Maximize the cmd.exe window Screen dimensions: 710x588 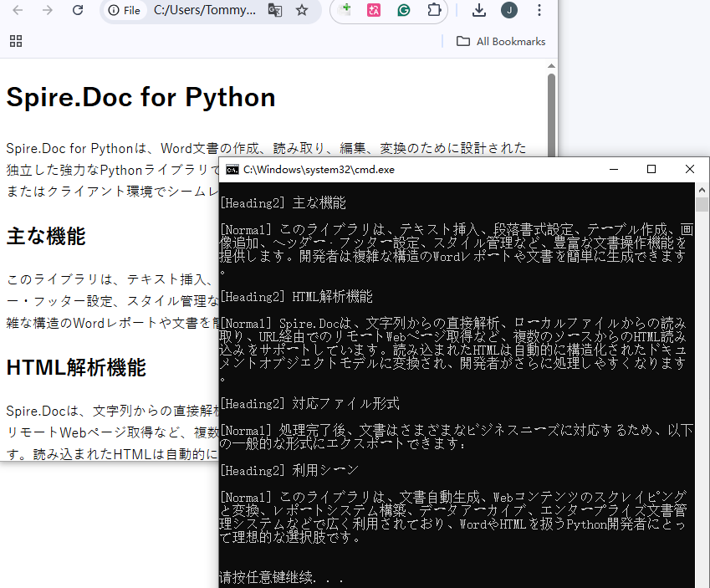(x=651, y=170)
